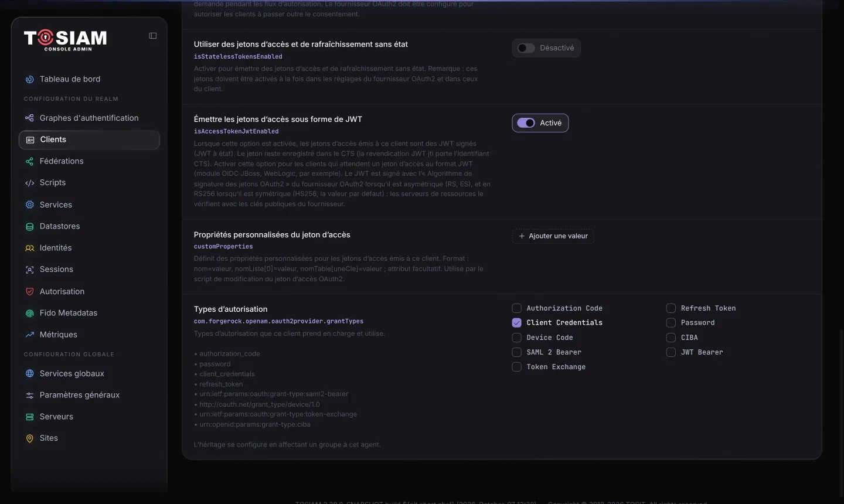Check the Refresh Token grant type

671,308
